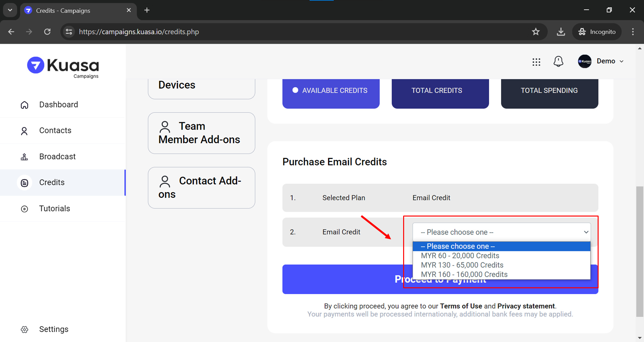Choose MYR 60 - 20,000 Credits option
Viewport: 644px width, 342px height.
(x=460, y=256)
